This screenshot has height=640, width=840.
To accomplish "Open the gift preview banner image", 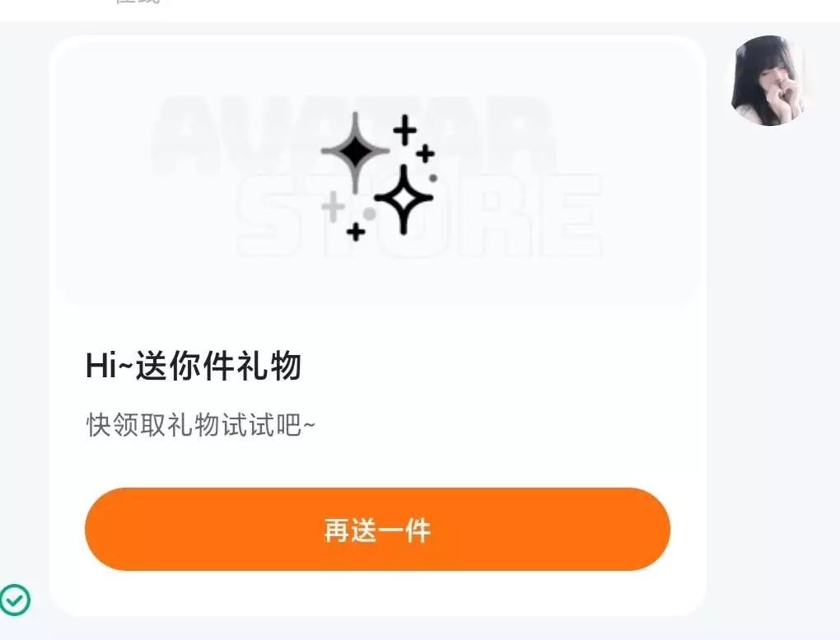I will [378, 171].
